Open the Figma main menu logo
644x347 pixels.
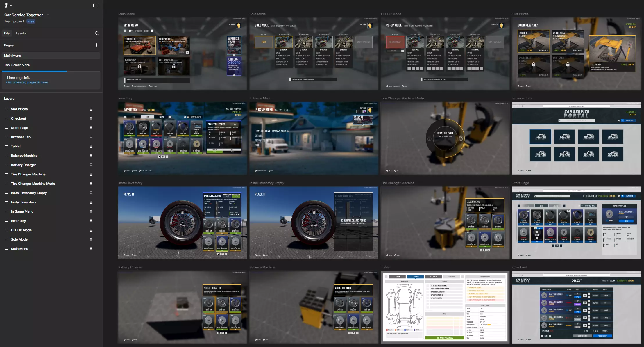click(6, 6)
